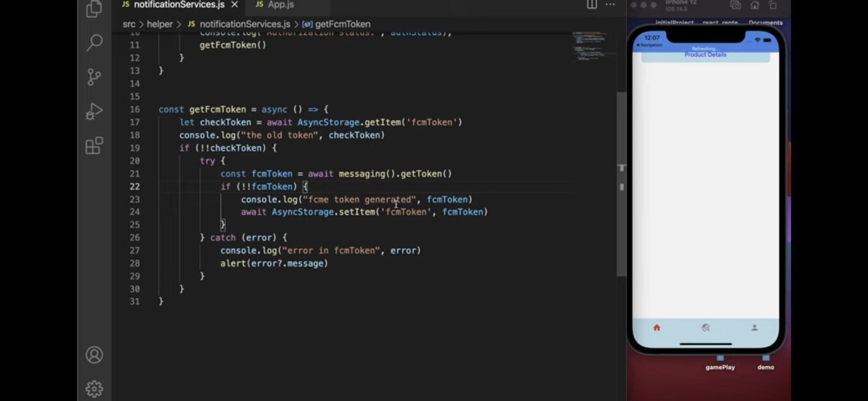The image size is (868, 401).
Task: Open the Extensions marketplace view
Action: click(x=94, y=146)
